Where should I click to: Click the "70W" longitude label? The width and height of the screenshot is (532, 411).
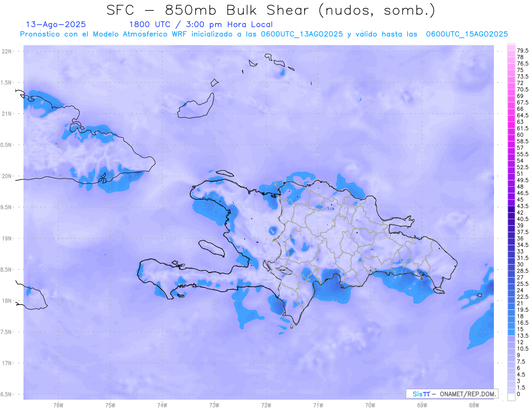(370, 405)
